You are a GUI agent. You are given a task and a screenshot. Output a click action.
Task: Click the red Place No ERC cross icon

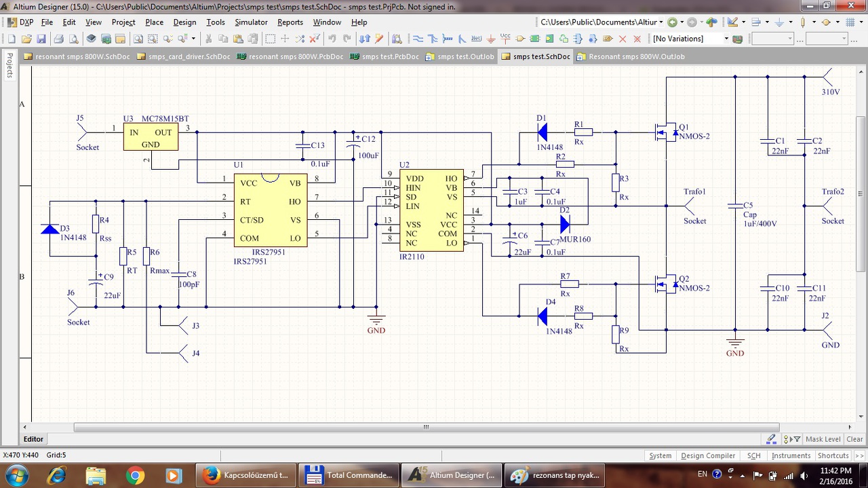[x=623, y=39]
